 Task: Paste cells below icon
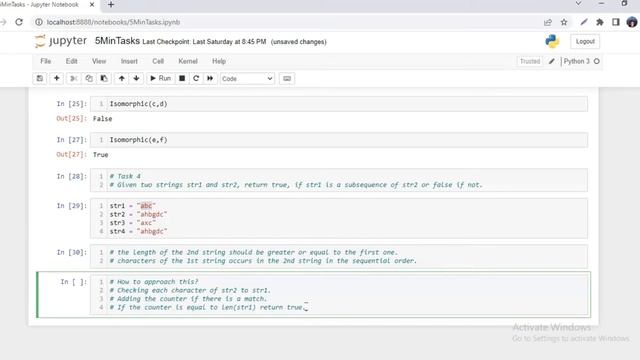pos(104,78)
